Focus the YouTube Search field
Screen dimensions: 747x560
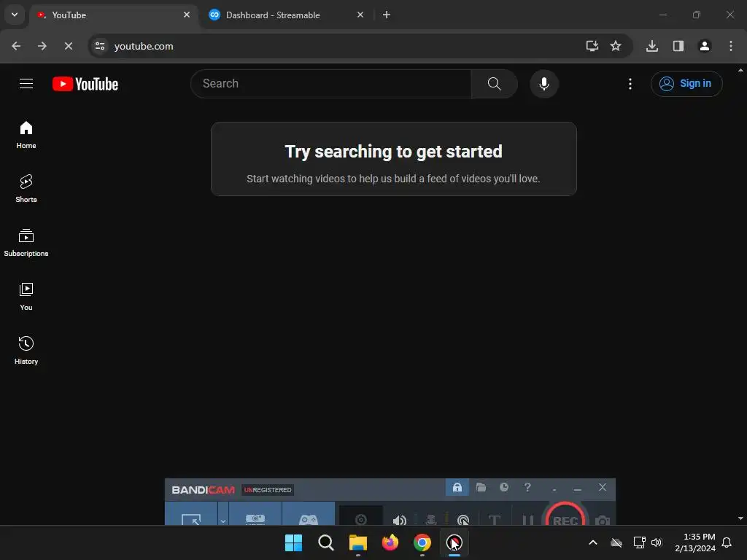click(331, 84)
